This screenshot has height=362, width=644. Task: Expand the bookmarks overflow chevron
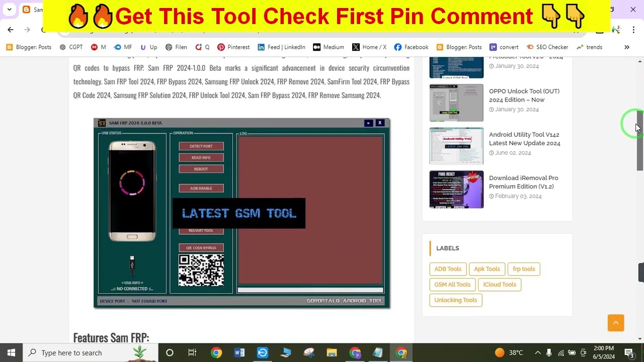click(x=627, y=47)
